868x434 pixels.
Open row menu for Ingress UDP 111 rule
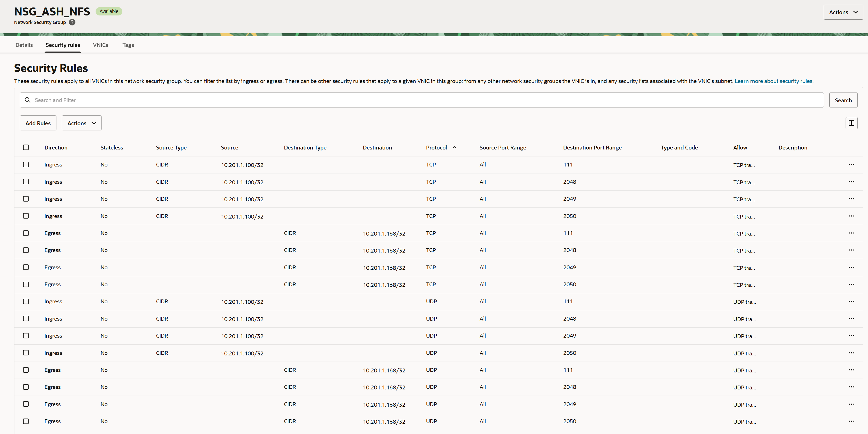tap(851, 301)
